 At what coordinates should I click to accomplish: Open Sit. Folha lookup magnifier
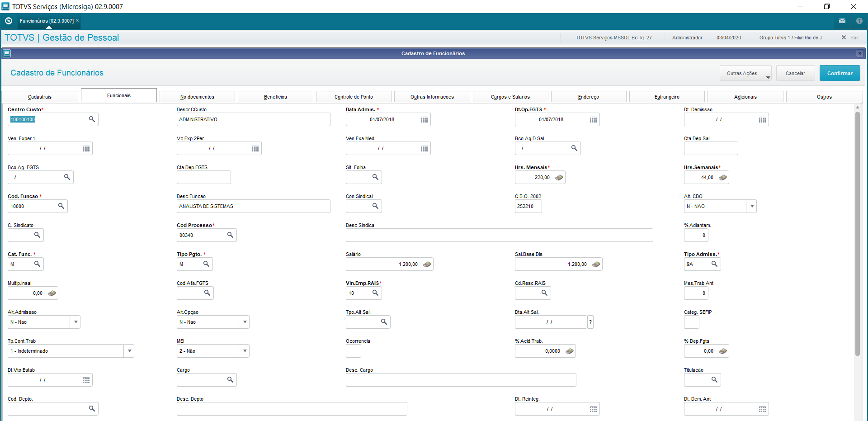click(375, 177)
